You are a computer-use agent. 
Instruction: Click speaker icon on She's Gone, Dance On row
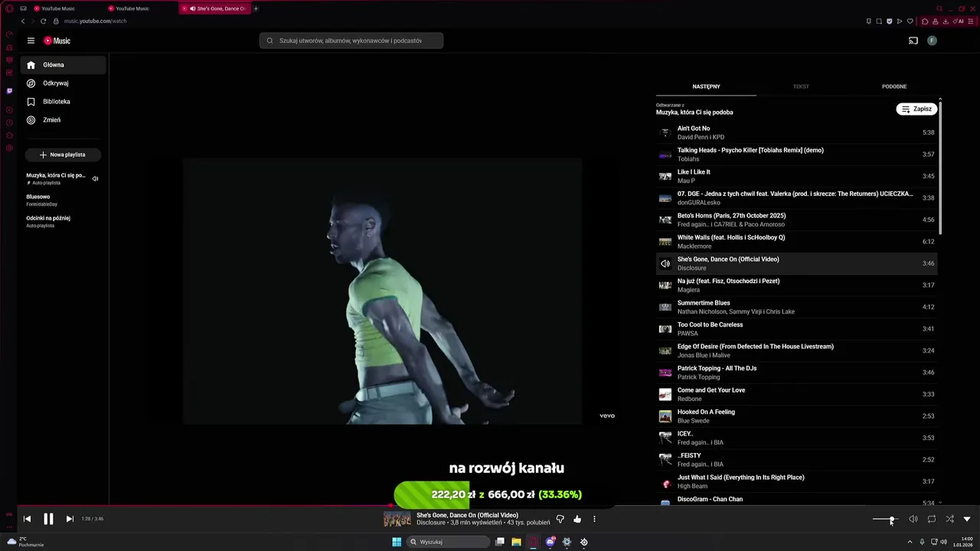665,264
